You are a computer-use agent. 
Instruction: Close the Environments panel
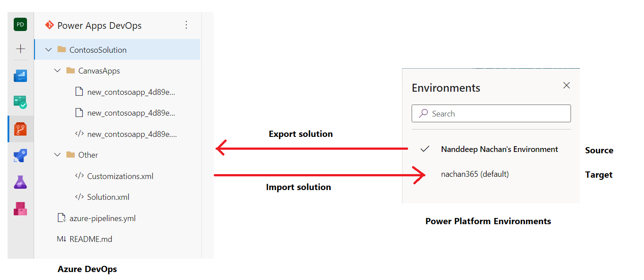(566, 86)
